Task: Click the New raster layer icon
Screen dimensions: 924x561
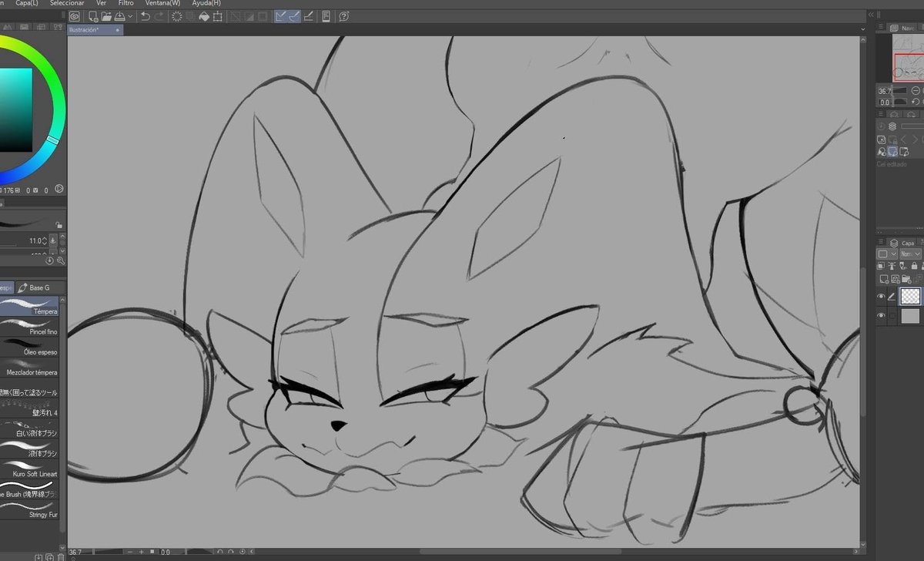Action: click(x=885, y=279)
